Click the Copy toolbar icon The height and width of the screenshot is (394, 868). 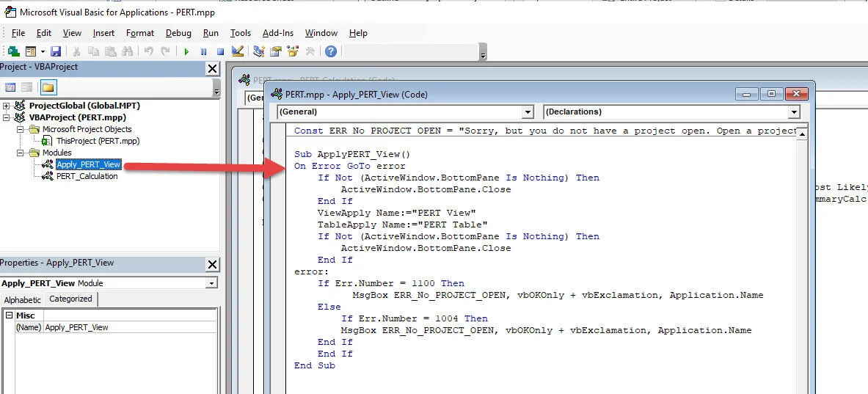[94, 51]
